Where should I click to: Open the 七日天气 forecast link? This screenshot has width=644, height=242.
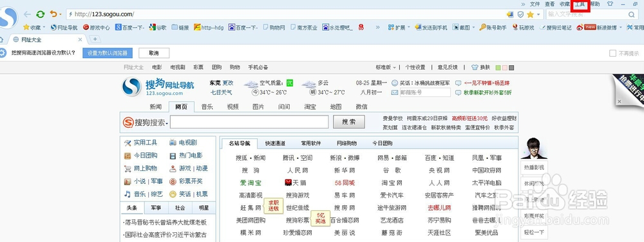pos(222,92)
